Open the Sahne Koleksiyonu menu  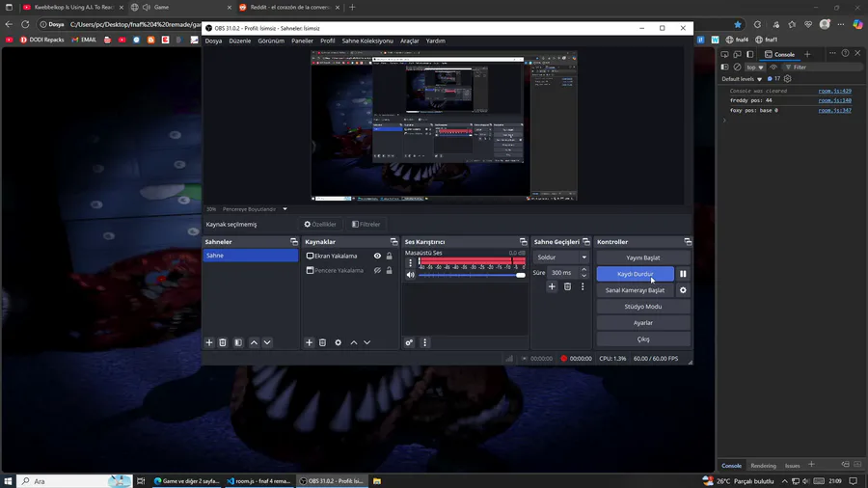(367, 41)
